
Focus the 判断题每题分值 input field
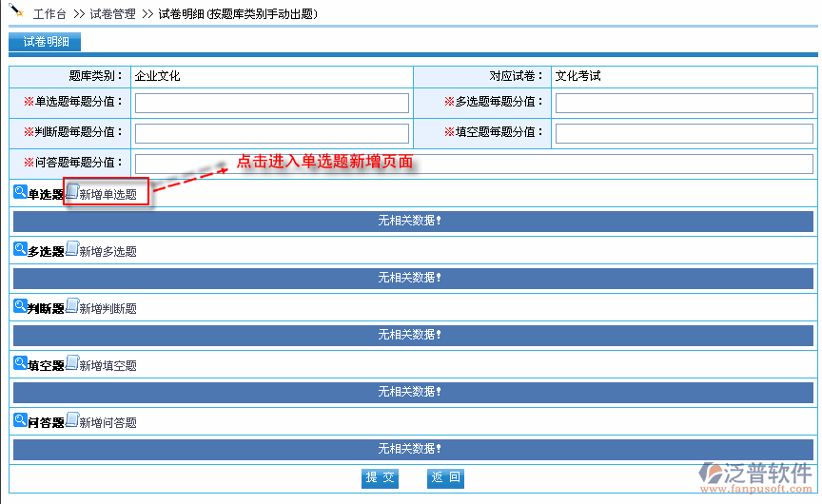pos(272,133)
